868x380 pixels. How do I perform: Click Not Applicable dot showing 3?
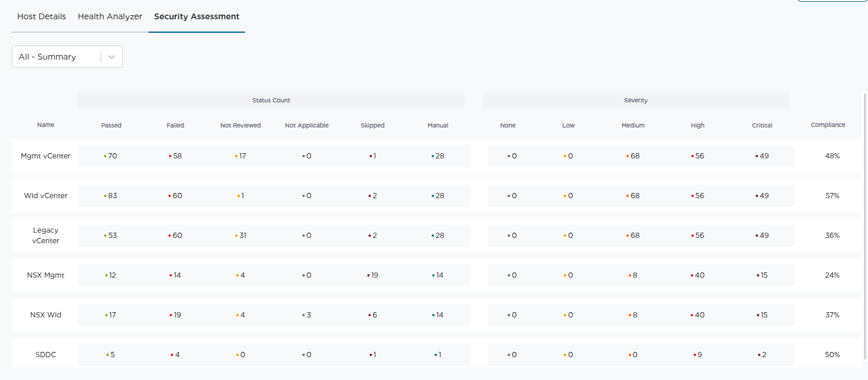pyautogui.click(x=304, y=315)
